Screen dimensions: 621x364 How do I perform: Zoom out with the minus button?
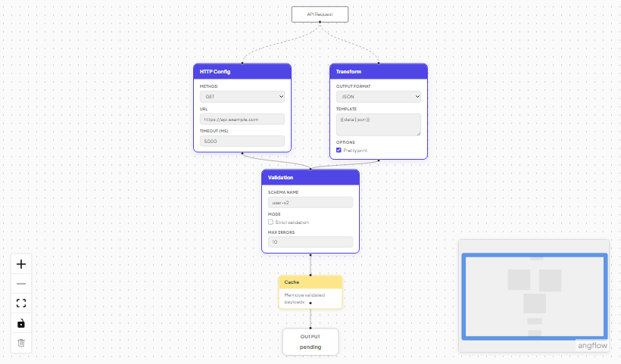pos(21,284)
